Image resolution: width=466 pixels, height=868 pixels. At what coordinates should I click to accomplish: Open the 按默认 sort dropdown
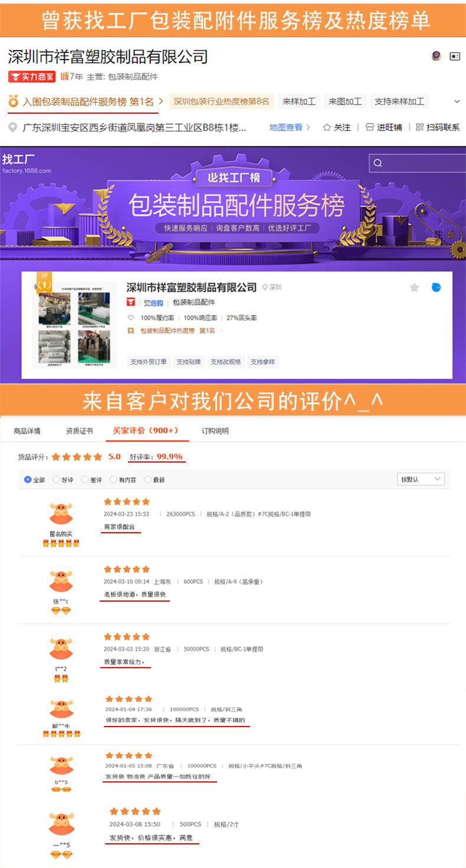(x=421, y=479)
